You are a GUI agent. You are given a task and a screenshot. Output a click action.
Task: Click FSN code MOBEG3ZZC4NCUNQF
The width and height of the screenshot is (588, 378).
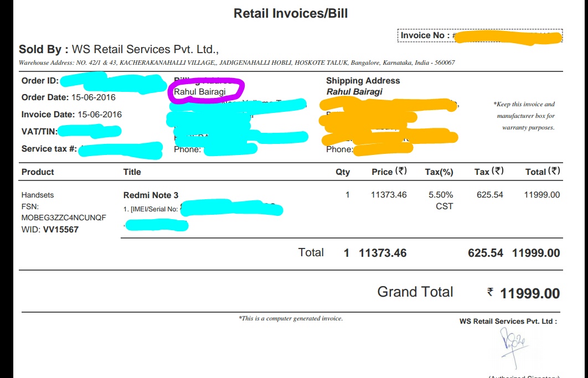[64, 218]
